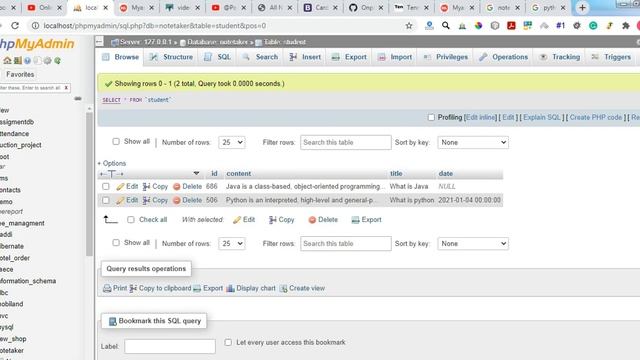Open the SQL tab

(x=218, y=57)
